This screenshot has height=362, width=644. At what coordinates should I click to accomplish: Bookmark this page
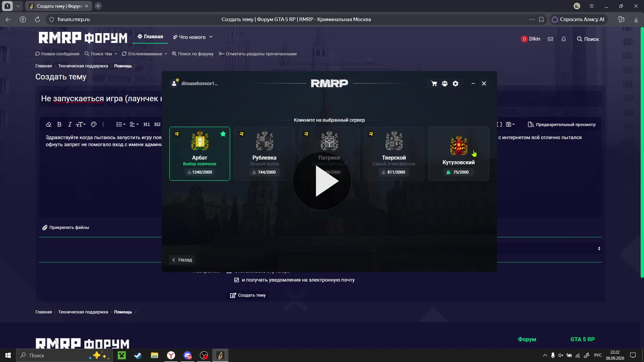[541, 19]
